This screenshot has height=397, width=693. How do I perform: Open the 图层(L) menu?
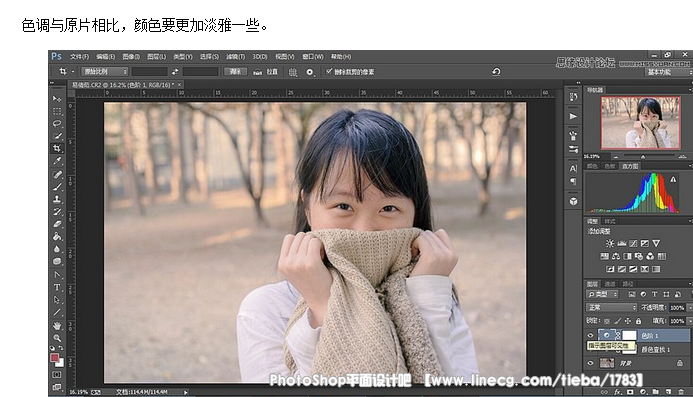coord(156,57)
